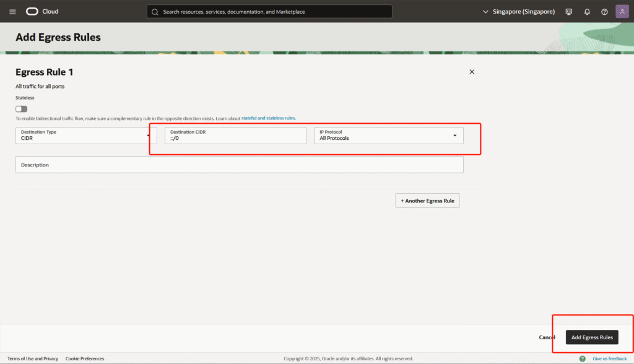Toggle the Stateless switch
Image resolution: width=634 pixels, height=364 pixels.
coord(22,109)
